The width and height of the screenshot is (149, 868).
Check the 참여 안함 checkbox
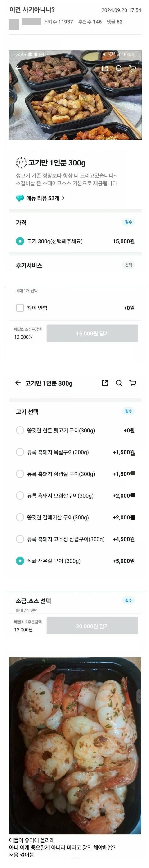pos(20,308)
